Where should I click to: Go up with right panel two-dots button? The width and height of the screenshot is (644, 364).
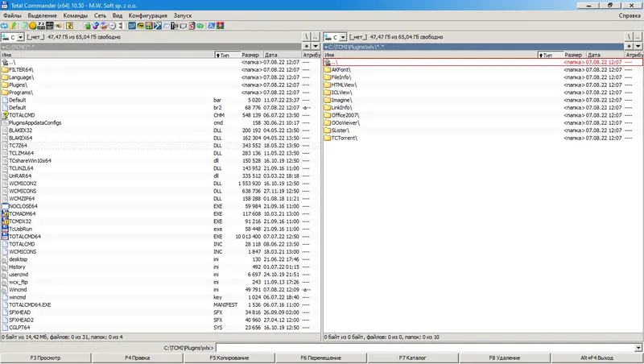[638, 37]
